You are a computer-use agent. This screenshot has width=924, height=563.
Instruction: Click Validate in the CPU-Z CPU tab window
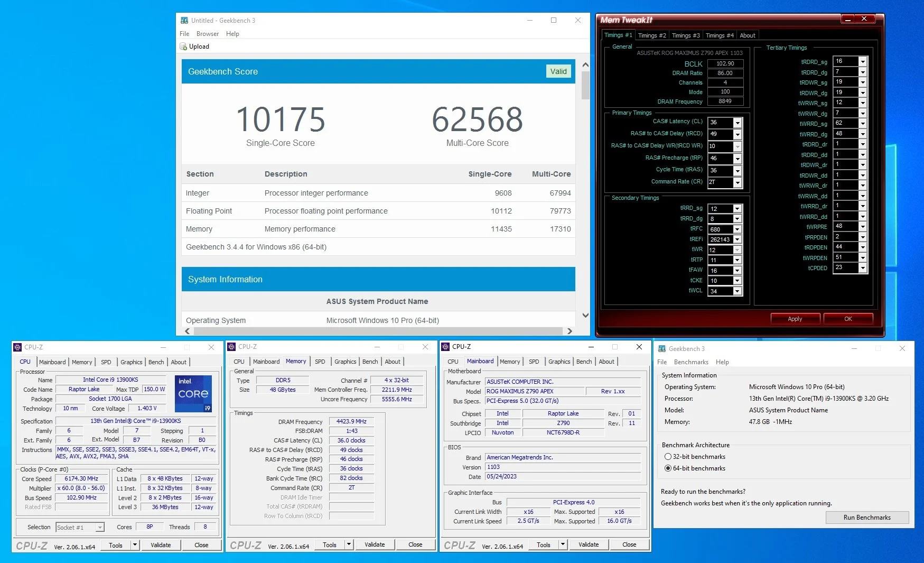click(x=161, y=545)
